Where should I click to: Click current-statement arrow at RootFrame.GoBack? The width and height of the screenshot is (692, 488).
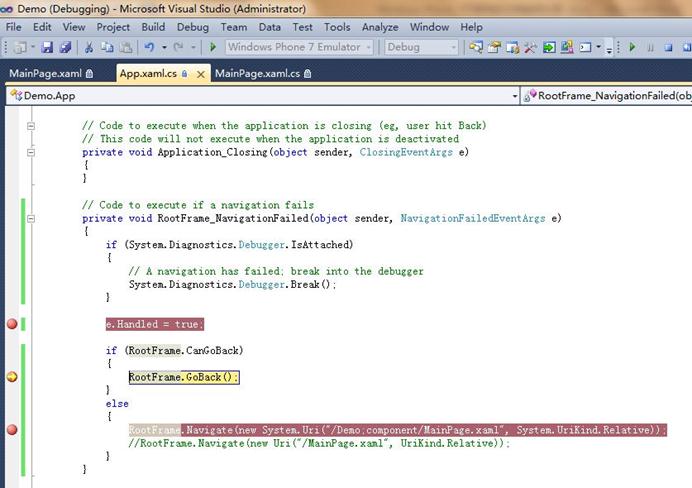click(x=12, y=377)
